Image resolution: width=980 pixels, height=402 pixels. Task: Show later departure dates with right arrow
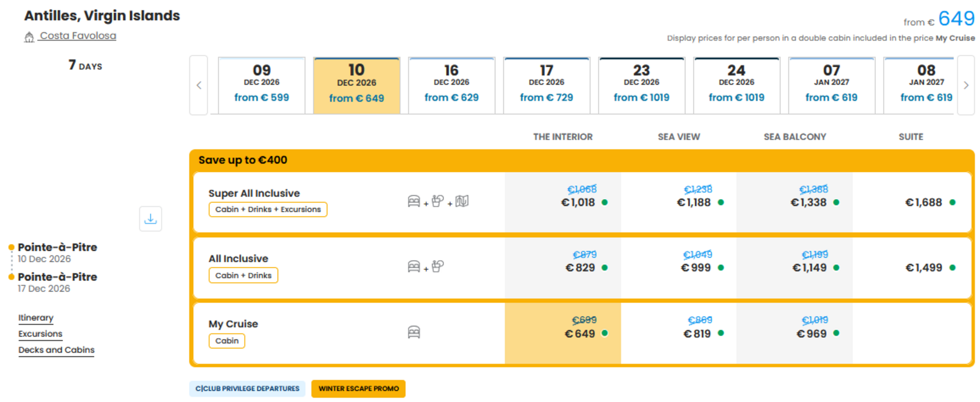click(x=966, y=85)
